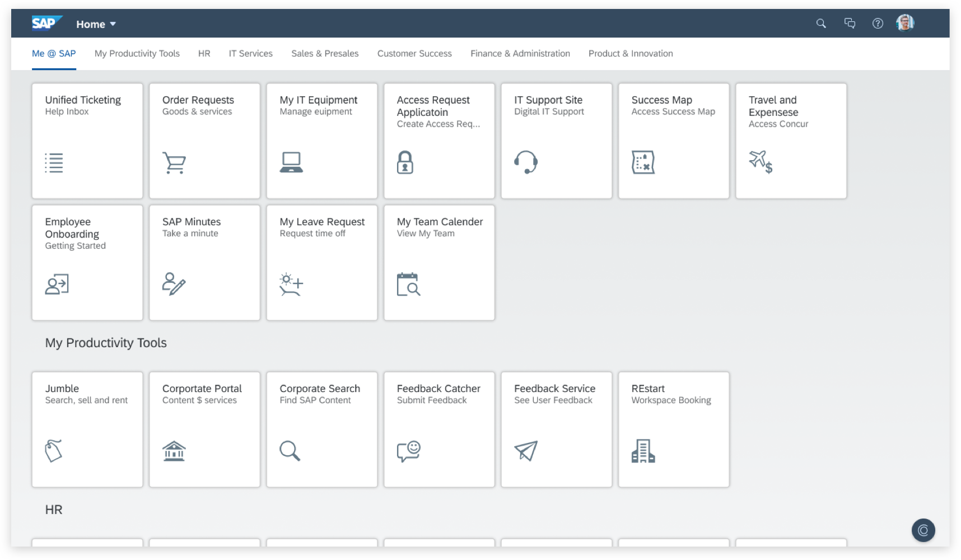Image resolution: width=961 pixels, height=560 pixels.
Task: Click the shopping cart Order Requests icon
Action: (x=174, y=163)
